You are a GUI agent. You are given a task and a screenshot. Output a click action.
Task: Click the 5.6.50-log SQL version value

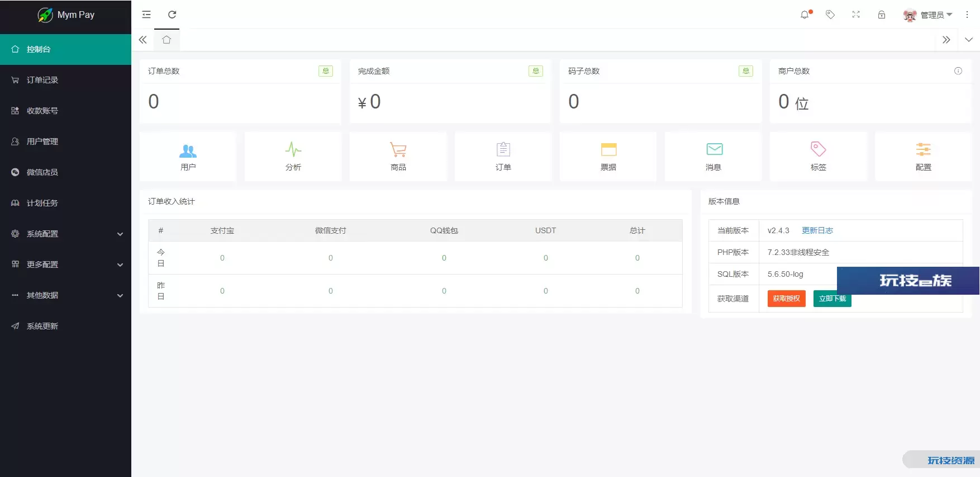click(x=786, y=274)
